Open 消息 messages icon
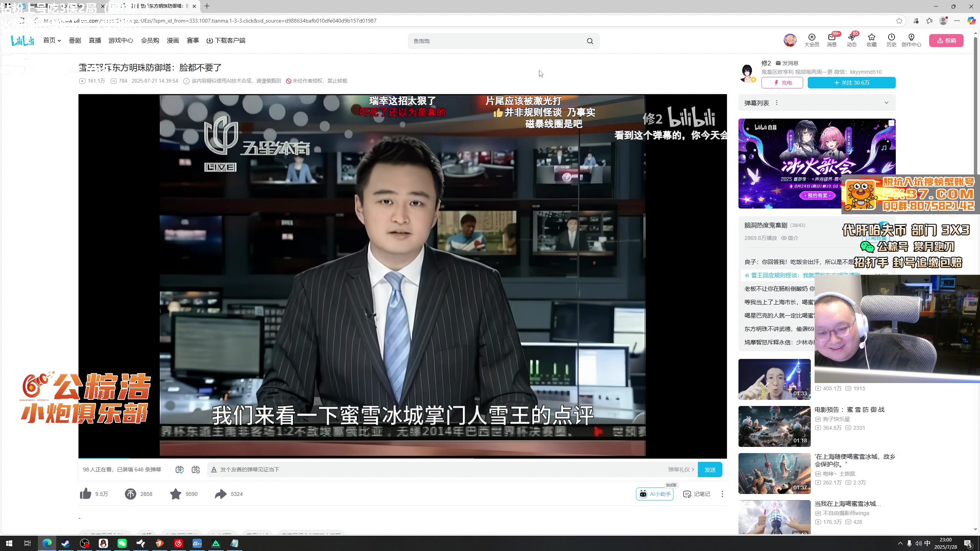Viewport: 980px width, 551px height. click(832, 40)
